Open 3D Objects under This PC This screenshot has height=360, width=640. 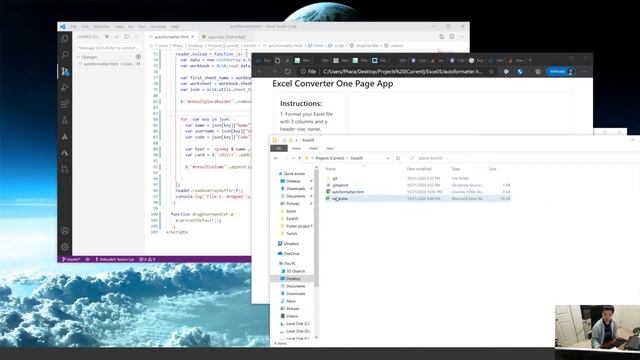pos(295,271)
